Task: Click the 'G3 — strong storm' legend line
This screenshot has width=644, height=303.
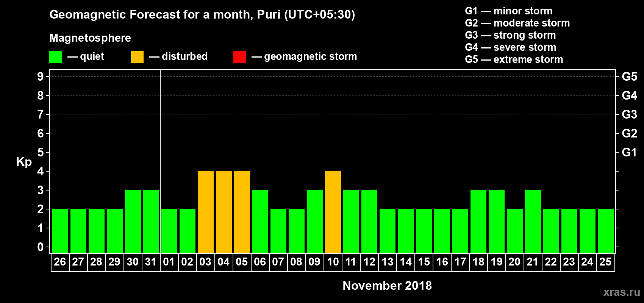Action: point(510,35)
